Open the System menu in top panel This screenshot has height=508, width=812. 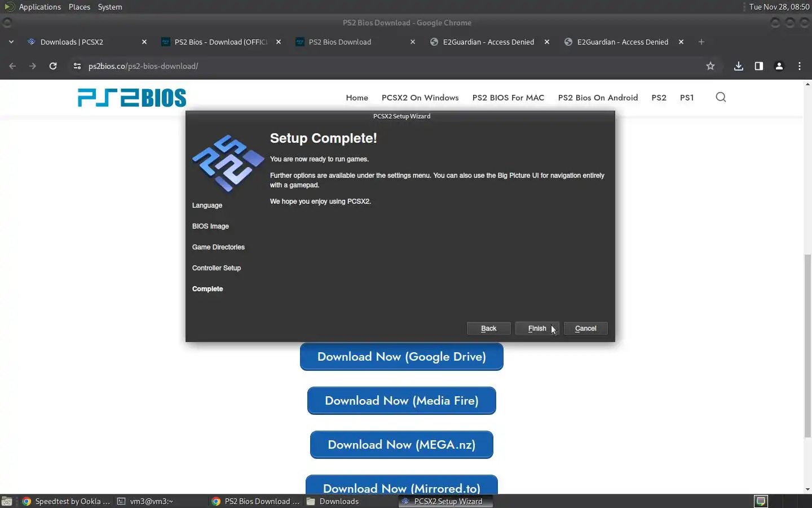click(x=110, y=7)
